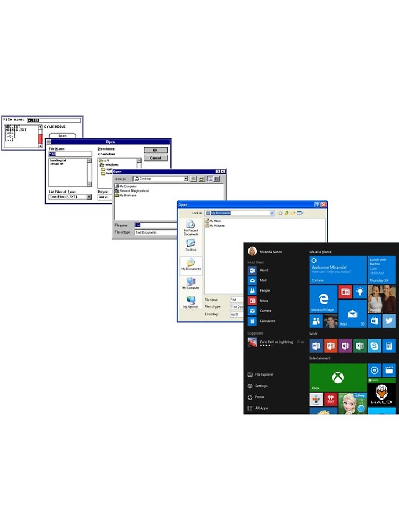Image resolution: width=399 pixels, height=532 pixels.
Task: Launch Word tile in Work group
Action: (316, 346)
